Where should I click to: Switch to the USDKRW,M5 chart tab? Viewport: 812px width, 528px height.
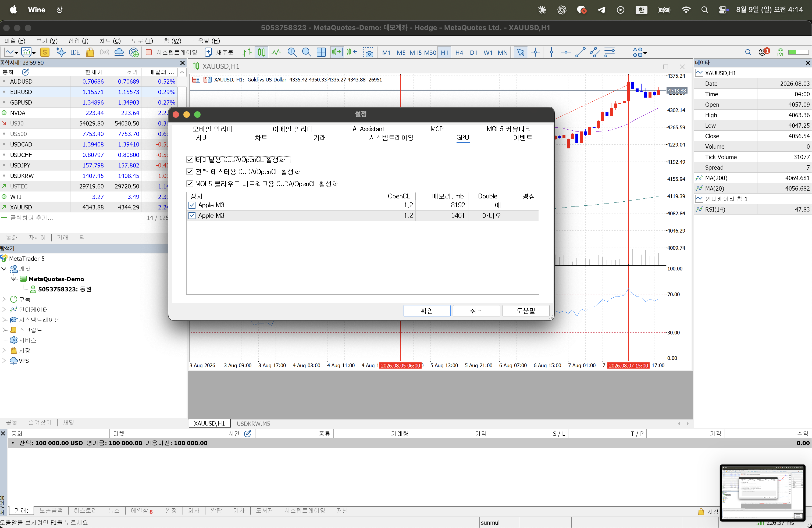pyautogui.click(x=253, y=423)
